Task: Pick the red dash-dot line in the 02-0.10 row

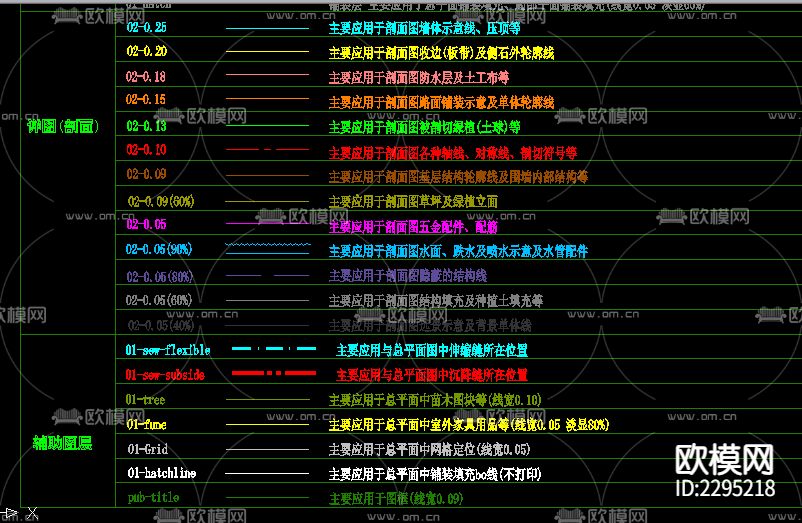Action: click(268, 149)
